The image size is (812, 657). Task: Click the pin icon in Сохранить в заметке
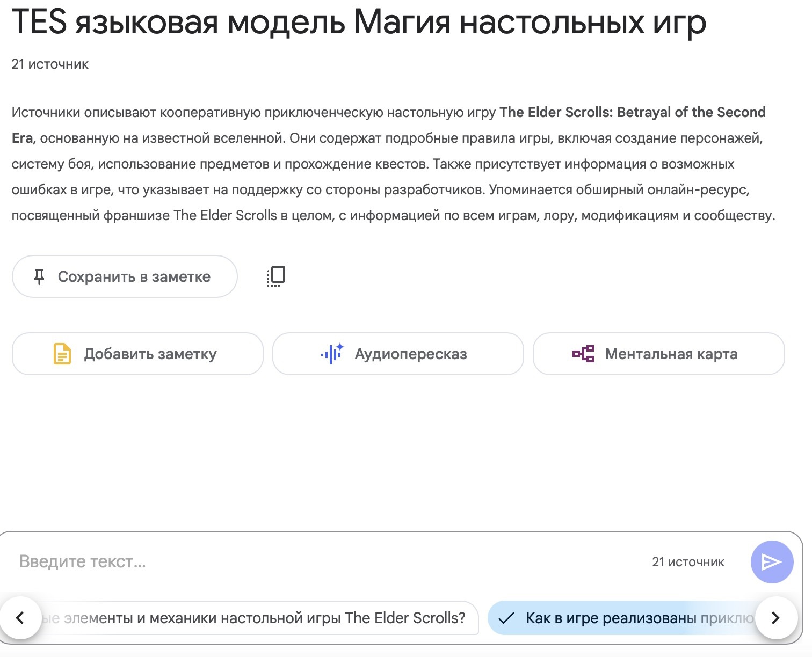[x=39, y=277]
